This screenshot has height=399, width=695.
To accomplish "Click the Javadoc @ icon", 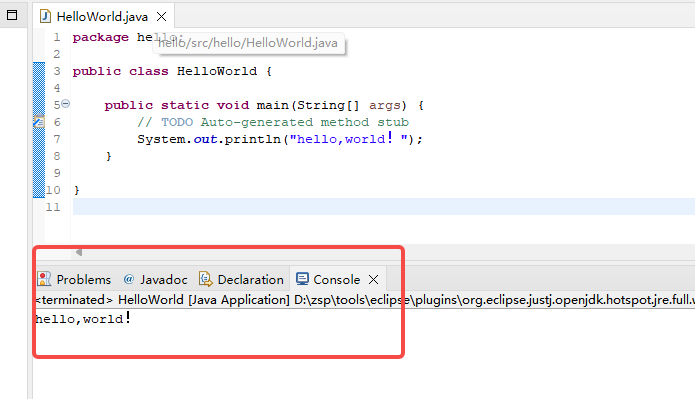I will click(129, 279).
